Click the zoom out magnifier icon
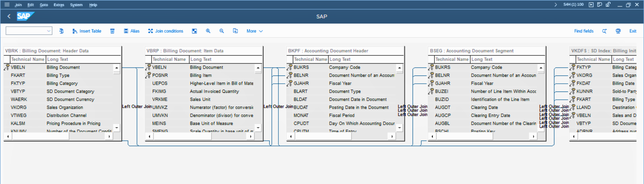The image size is (644, 184). tap(222, 31)
